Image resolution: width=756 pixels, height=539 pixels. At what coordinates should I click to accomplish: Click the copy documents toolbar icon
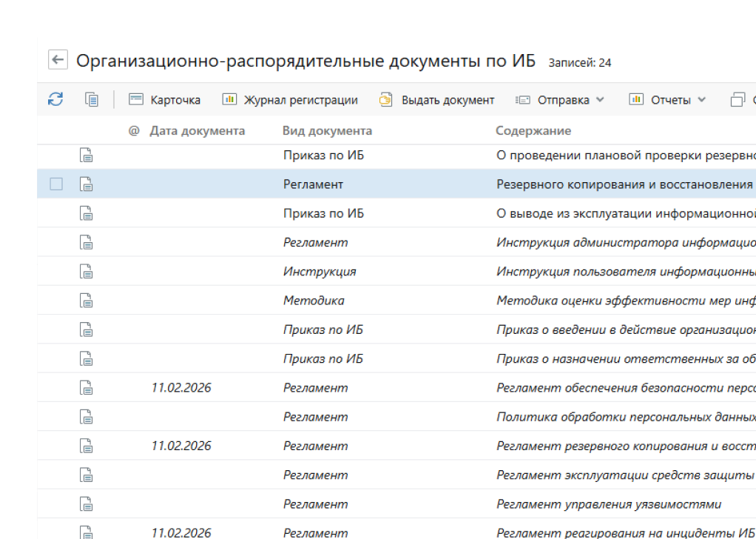pos(92,99)
